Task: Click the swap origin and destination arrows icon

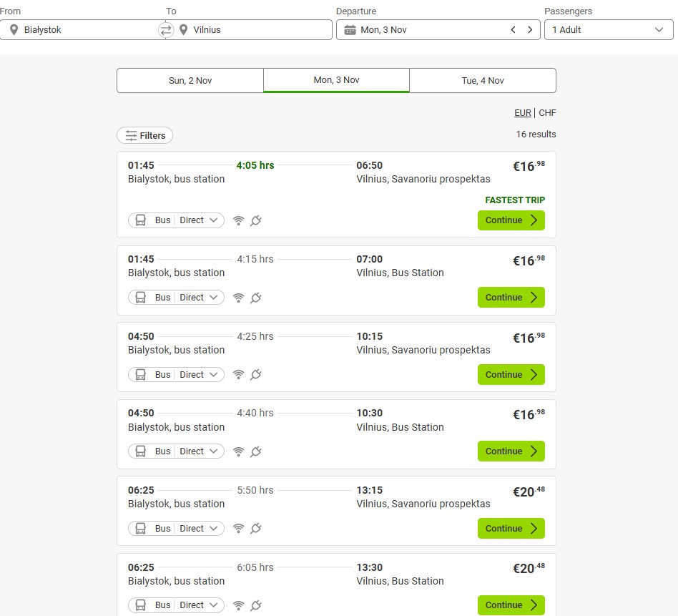Action: point(166,30)
